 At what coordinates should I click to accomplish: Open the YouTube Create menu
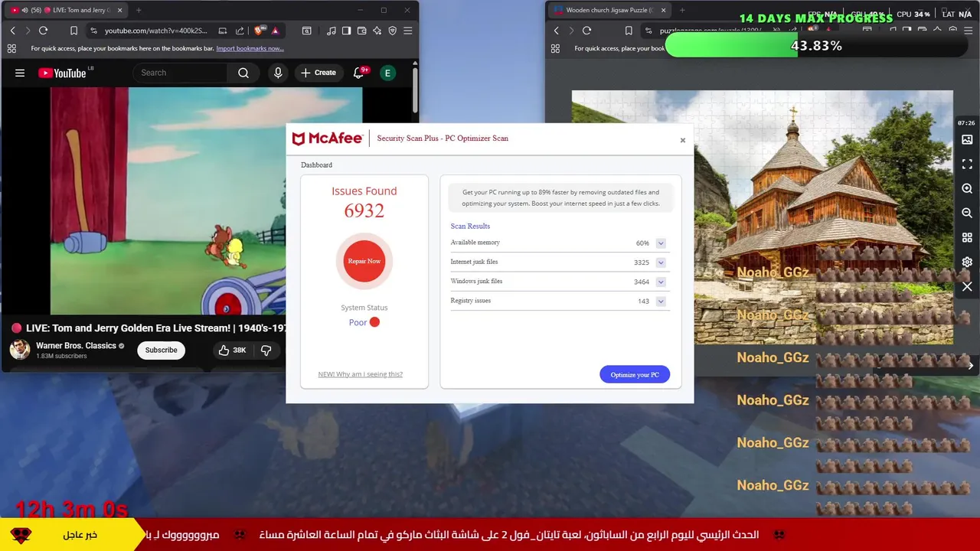point(318,73)
